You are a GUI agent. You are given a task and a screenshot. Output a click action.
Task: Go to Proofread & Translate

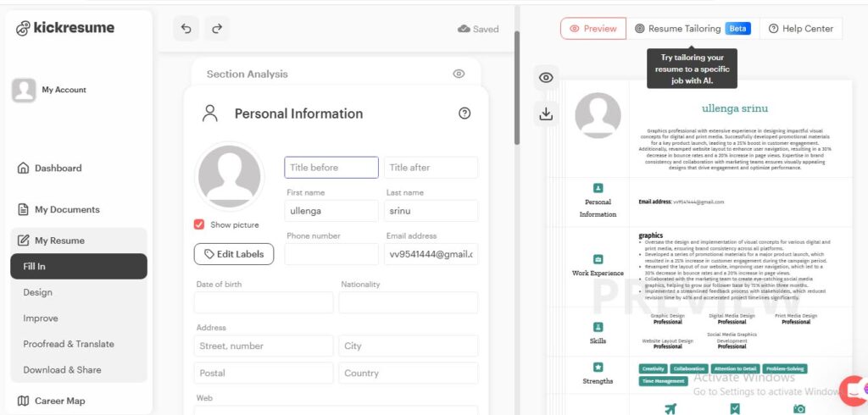(69, 344)
